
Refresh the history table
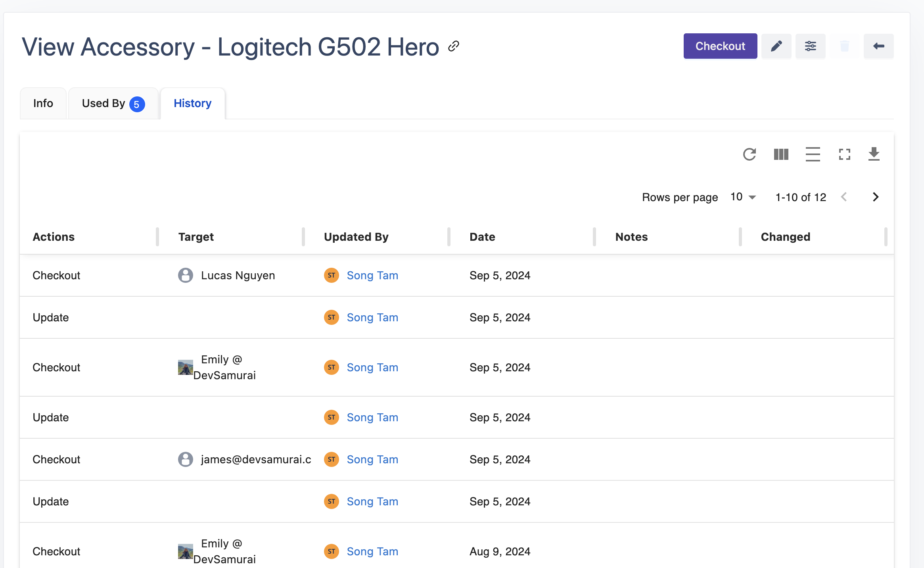[749, 154]
